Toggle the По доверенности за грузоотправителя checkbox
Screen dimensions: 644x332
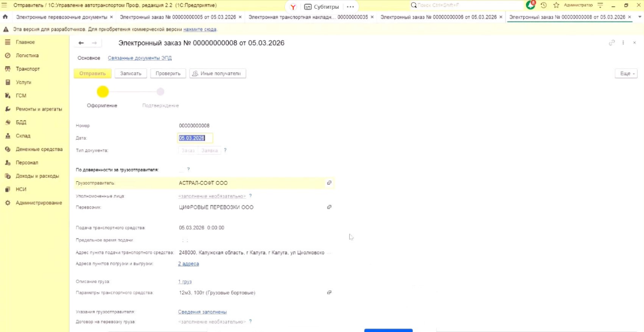click(181, 170)
